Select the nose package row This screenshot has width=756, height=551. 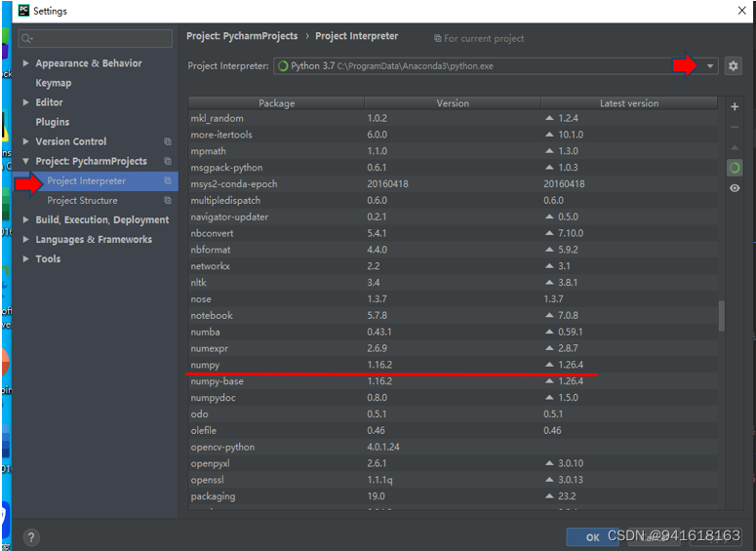click(x=453, y=298)
